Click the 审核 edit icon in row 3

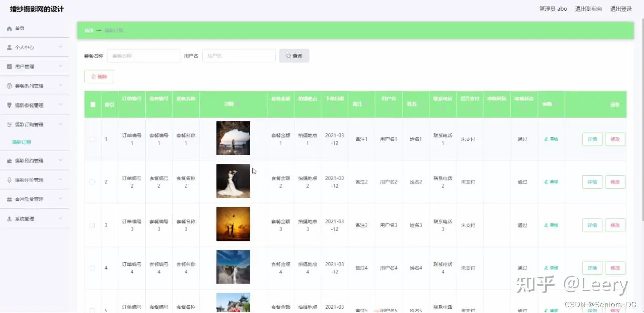pyautogui.click(x=546, y=225)
